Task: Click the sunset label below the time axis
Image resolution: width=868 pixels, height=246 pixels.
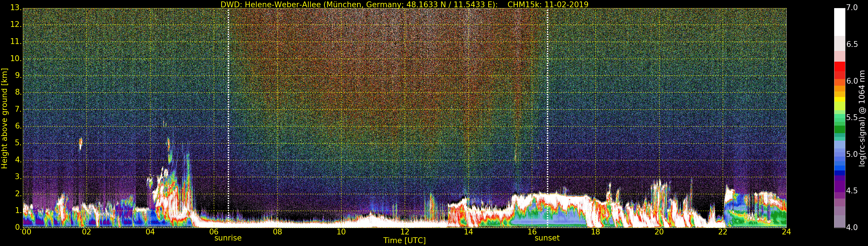Action: (547, 238)
